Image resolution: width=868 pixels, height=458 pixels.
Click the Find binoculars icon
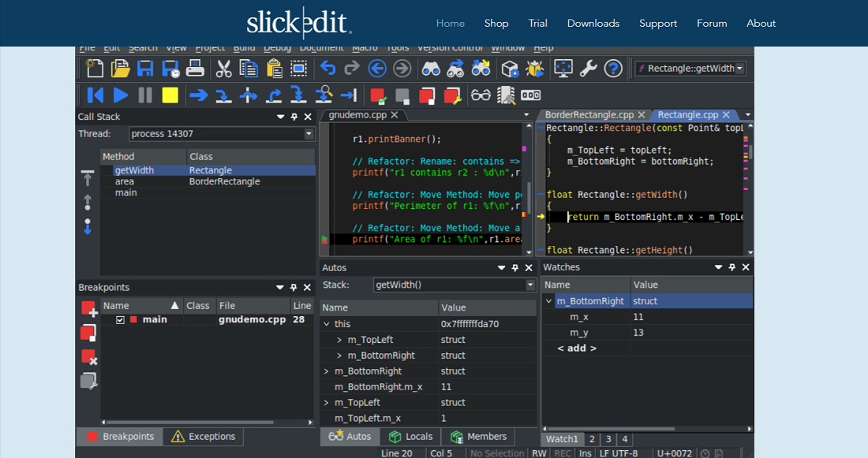431,69
